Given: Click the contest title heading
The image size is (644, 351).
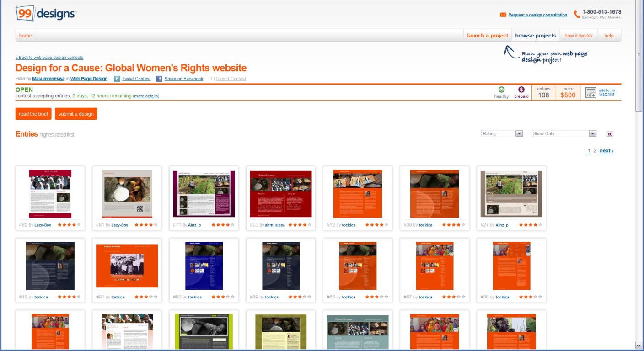Looking at the screenshot, I should 131,68.
